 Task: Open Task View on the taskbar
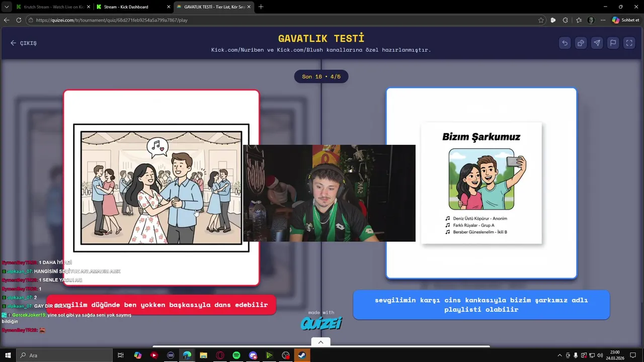(x=121, y=355)
